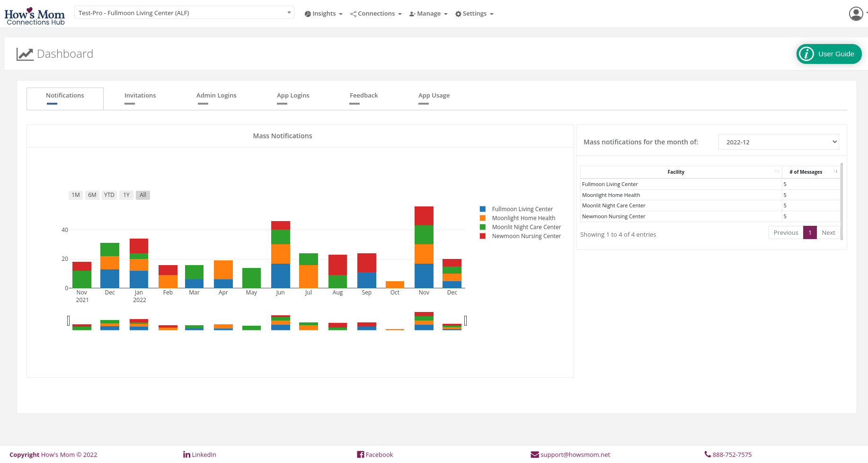Screen dimensions: 868x463
Task: Expand the Insights menu
Action: coord(324,14)
